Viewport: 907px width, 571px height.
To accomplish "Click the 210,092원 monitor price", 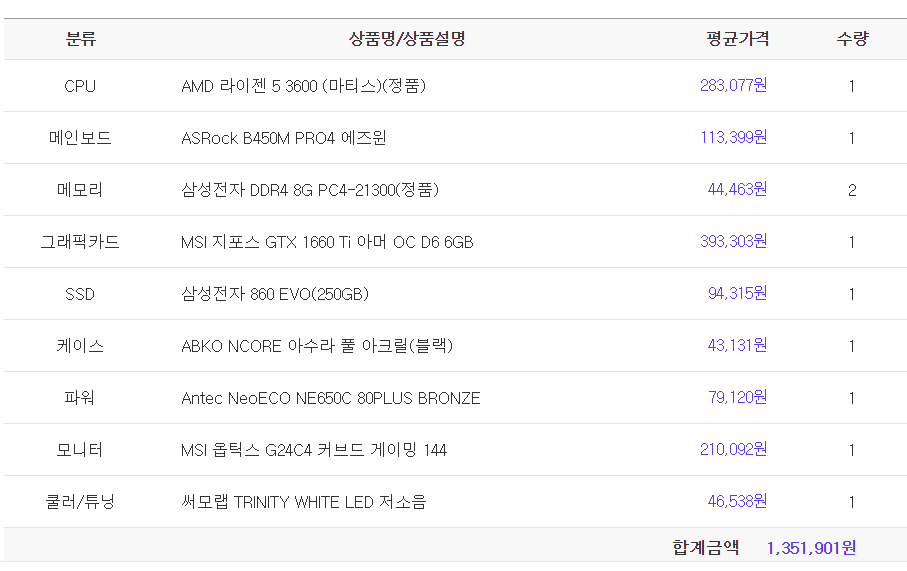I will pyautogui.click(x=733, y=450).
